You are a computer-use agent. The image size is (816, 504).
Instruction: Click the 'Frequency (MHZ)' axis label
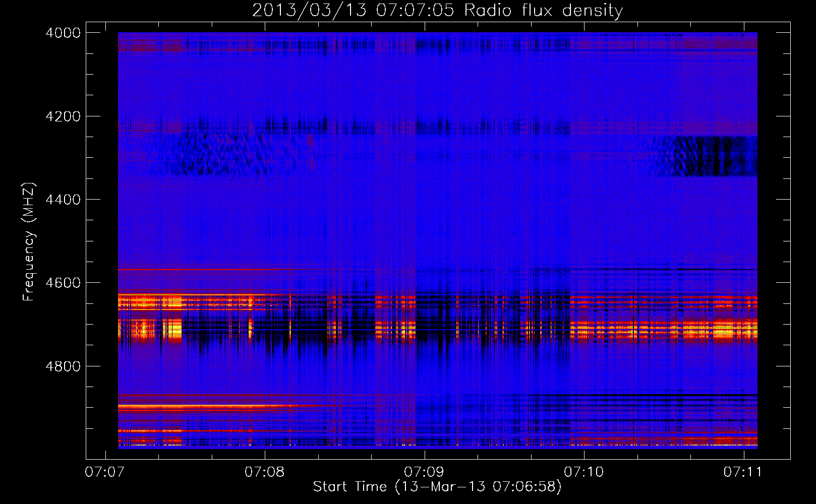tap(29, 242)
